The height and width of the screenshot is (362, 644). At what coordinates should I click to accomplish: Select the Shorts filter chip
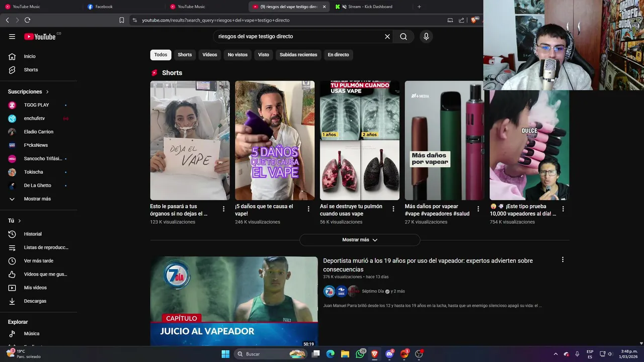[x=185, y=55]
